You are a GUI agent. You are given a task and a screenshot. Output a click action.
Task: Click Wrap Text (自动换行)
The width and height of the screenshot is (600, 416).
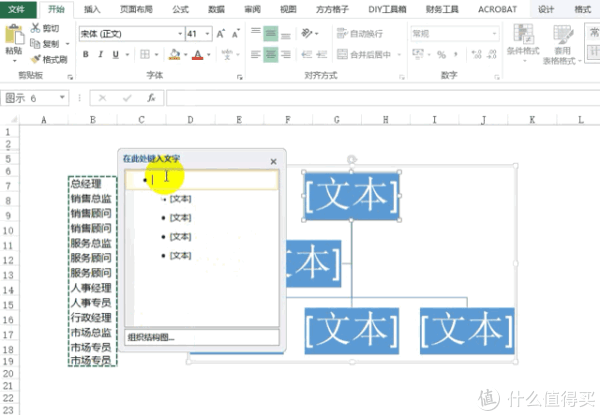(x=360, y=34)
